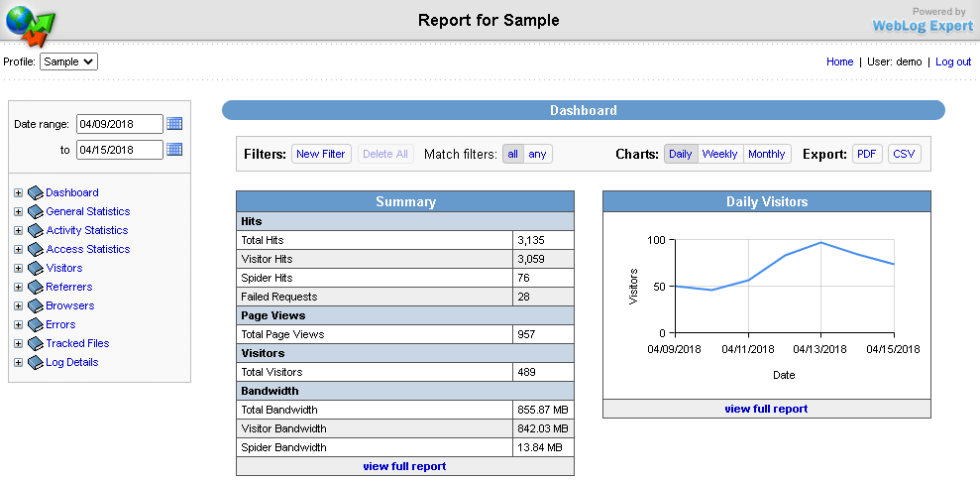The width and height of the screenshot is (980, 482).
Task: Set match filters to 'all'
Action: [x=512, y=154]
